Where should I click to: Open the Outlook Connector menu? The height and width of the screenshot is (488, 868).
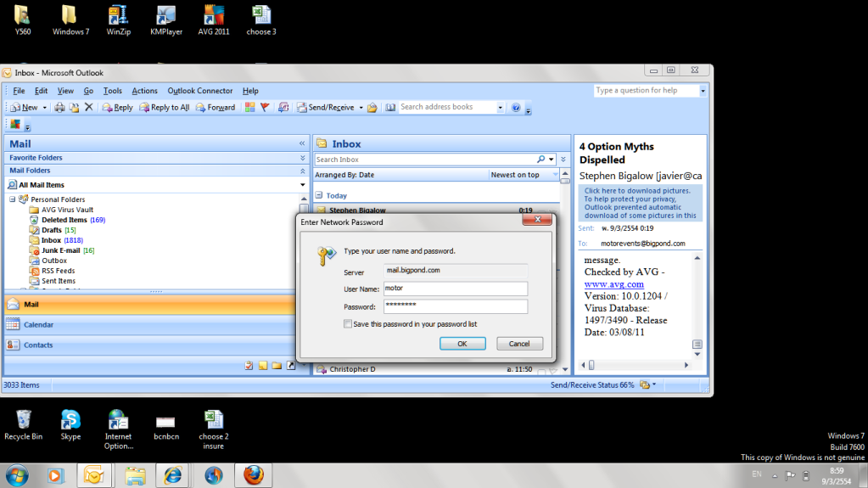(200, 91)
